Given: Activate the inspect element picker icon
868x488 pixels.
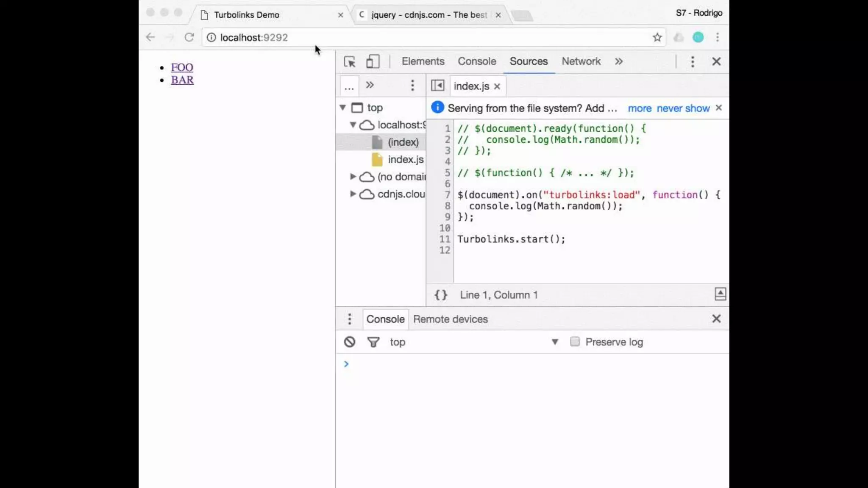Looking at the screenshot, I should pyautogui.click(x=350, y=62).
